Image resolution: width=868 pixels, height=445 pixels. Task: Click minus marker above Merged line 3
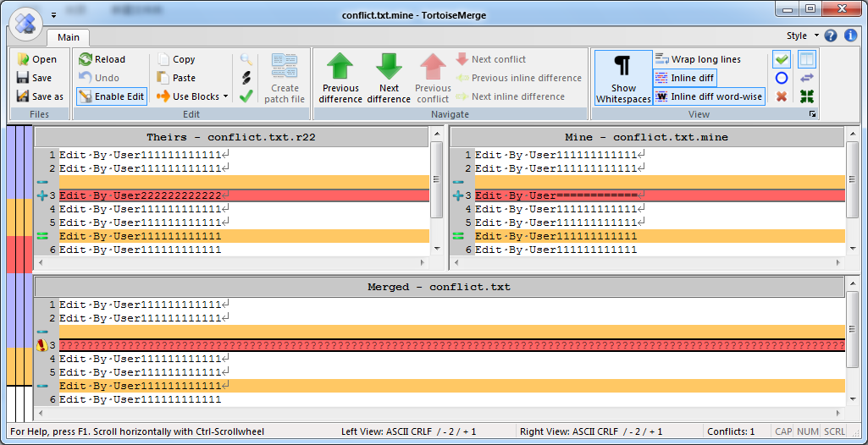(x=42, y=332)
